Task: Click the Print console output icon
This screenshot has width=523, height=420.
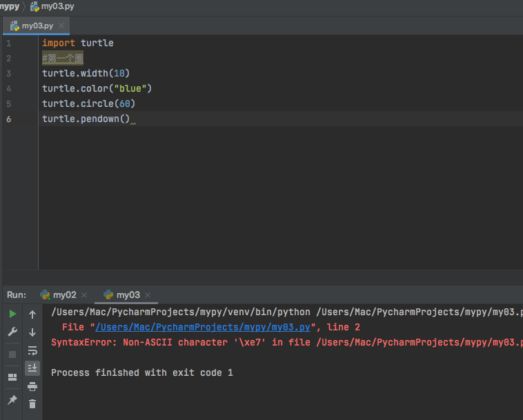Action: 32,386
